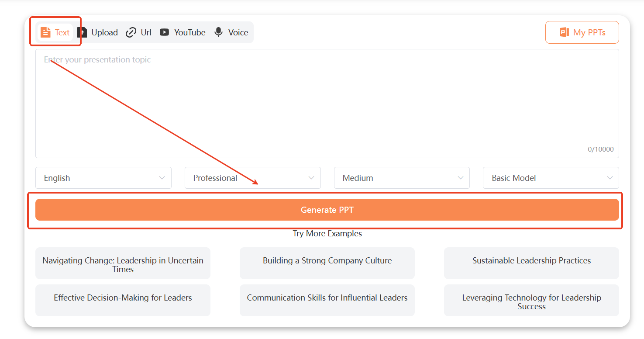Select the Voice tab label
The image size is (644, 339).
pos(238,32)
